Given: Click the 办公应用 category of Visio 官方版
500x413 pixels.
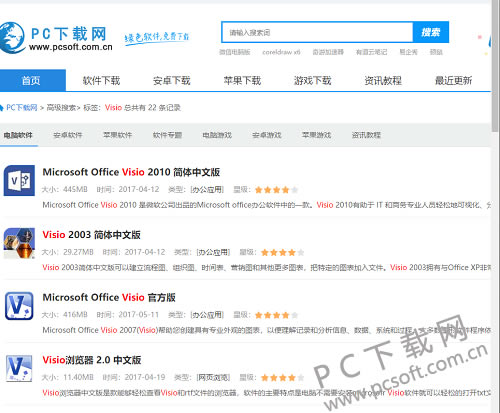Looking at the screenshot, I should pyautogui.click(x=207, y=315).
